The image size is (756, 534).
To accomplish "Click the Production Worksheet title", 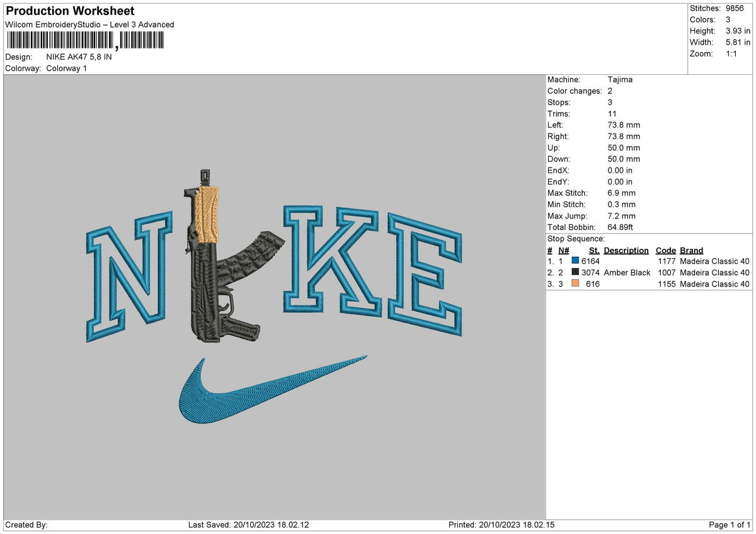I will point(70,11).
